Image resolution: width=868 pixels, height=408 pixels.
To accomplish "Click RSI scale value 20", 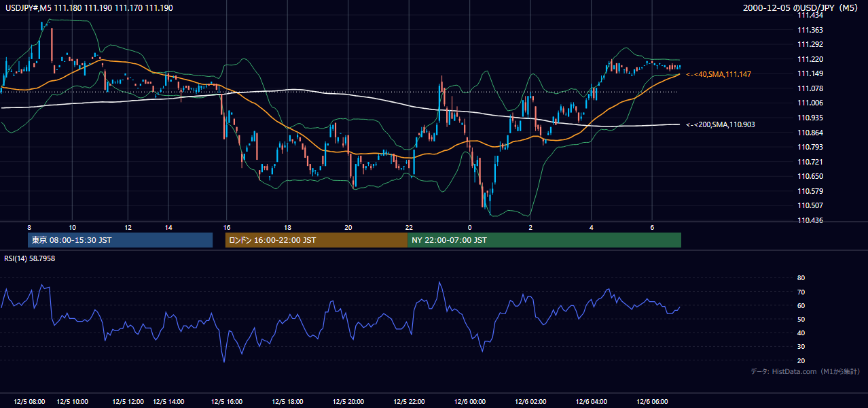I will coord(801,360).
